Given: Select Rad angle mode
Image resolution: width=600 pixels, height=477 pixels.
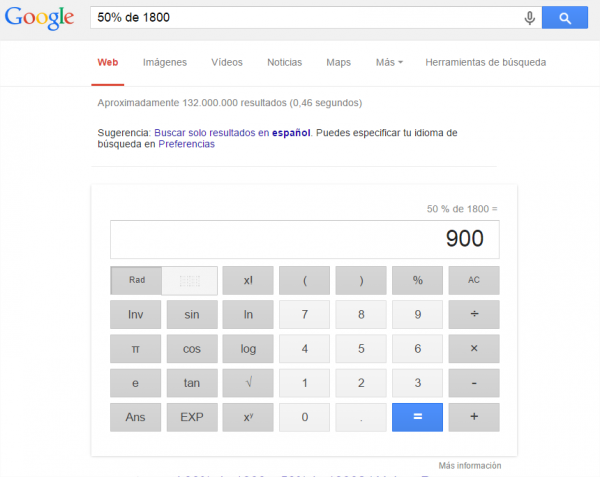Looking at the screenshot, I should coord(136,281).
